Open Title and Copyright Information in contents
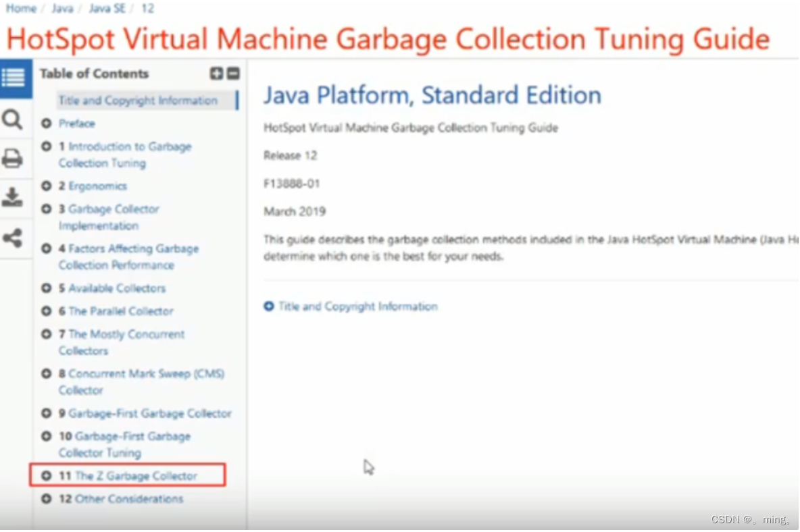 (138, 101)
